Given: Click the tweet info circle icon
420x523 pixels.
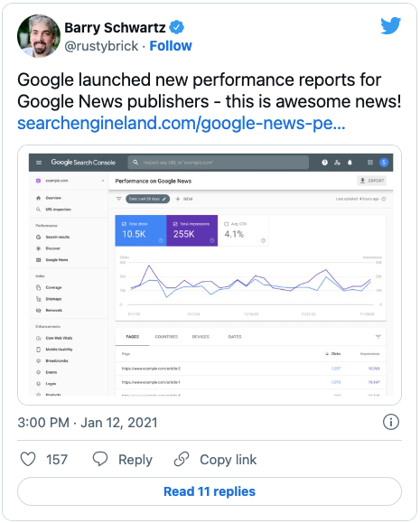Looking at the screenshot, I should click(390, 422).
